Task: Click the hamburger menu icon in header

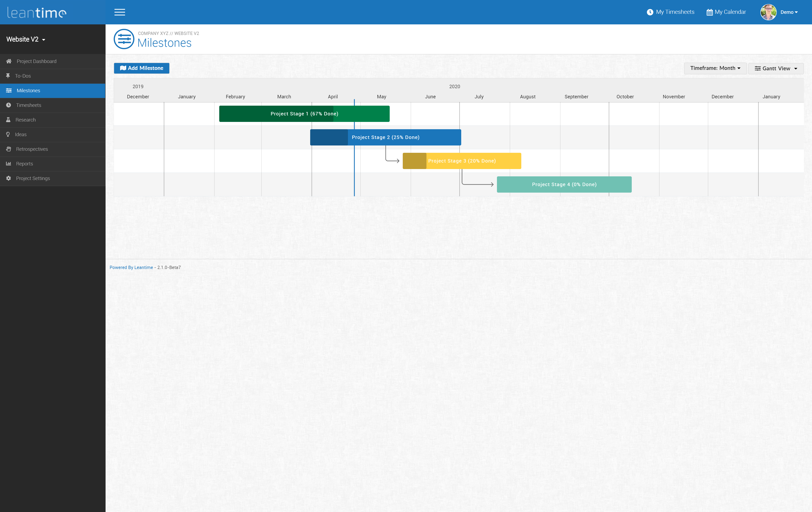Action: point(119,12)
